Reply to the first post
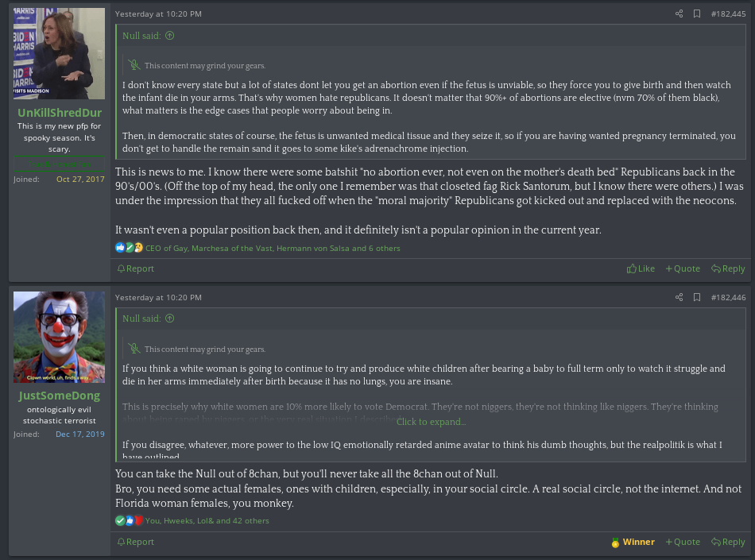The width and height of the screenshot is (755, 560). tap(728, 268)
